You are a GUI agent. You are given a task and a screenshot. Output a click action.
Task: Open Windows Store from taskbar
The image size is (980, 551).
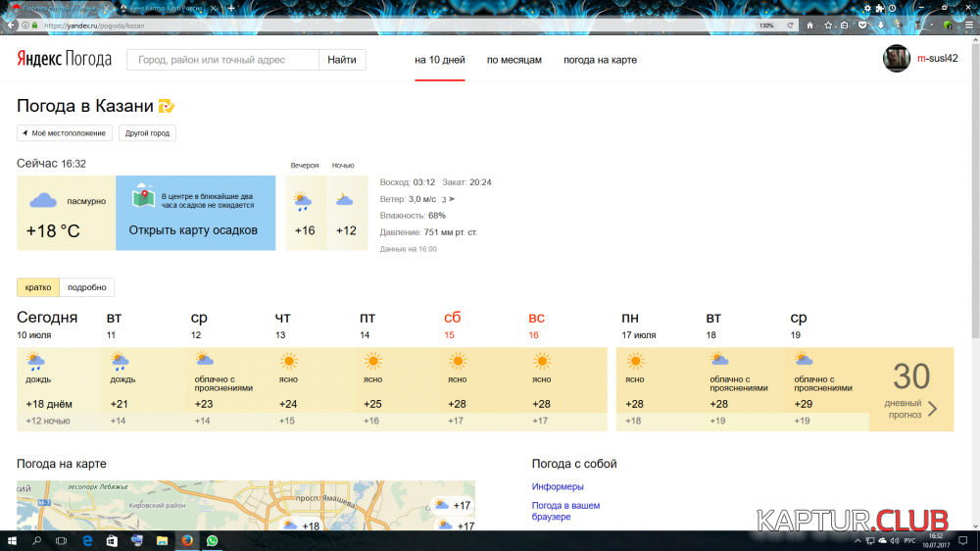point(112,541)
